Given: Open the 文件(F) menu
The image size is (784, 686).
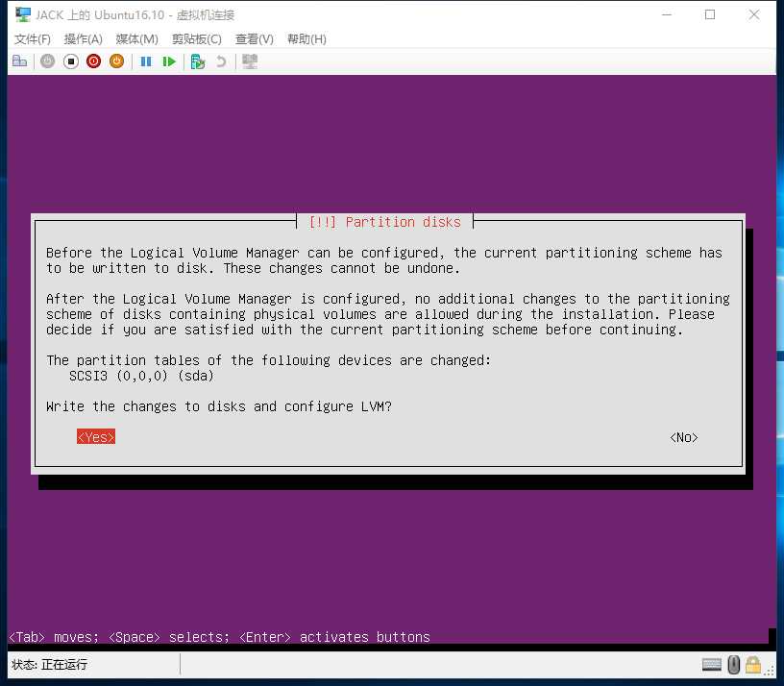Looking at the screenshot, I should 33,39.
